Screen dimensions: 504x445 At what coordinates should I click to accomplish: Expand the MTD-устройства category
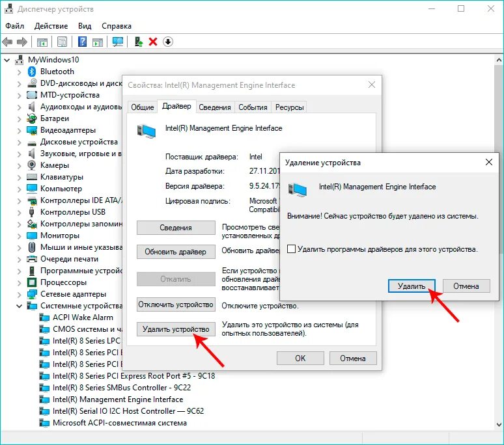(20, 96)
